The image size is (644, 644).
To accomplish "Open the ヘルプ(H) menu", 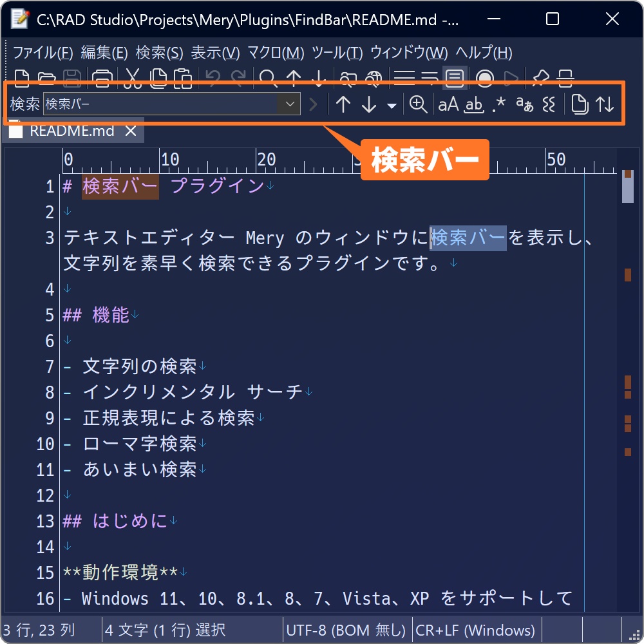I will (484, 53).
